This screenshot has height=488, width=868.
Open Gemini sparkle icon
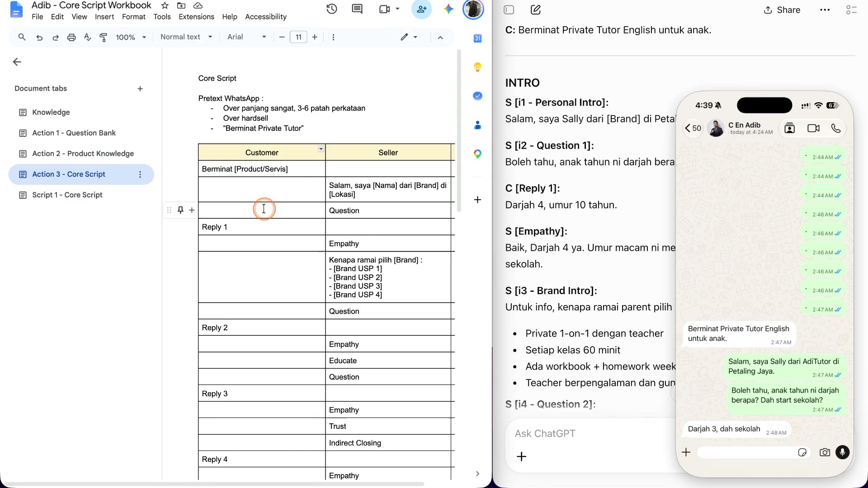point(448,9)
